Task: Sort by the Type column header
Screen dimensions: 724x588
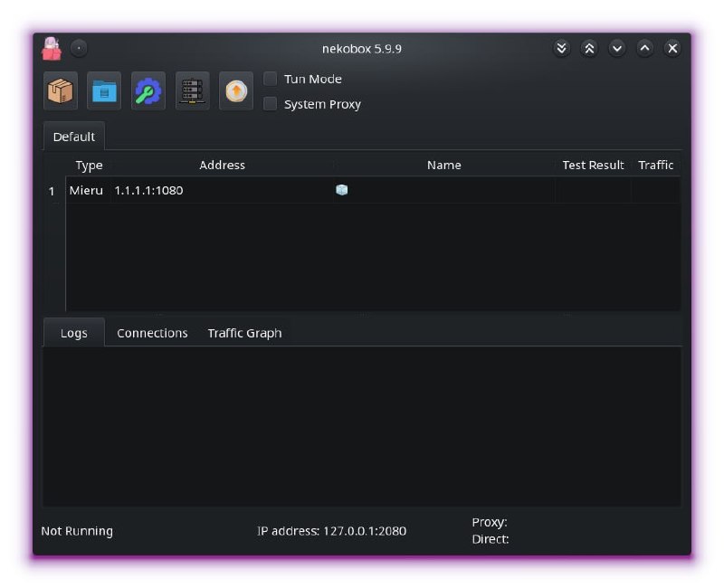Action: (89, 166)
